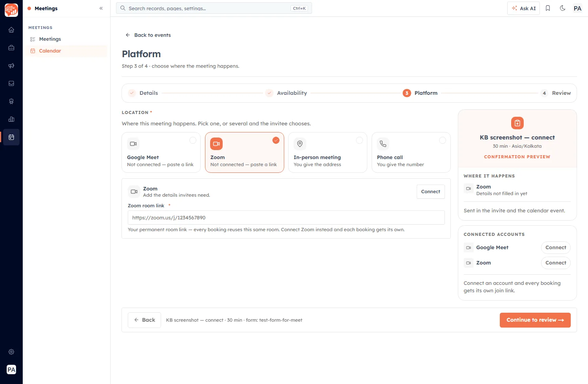Click the camera icon beside the Zoom details heading
Viewport: 588px width, 384px height.
tap(134, 192)
